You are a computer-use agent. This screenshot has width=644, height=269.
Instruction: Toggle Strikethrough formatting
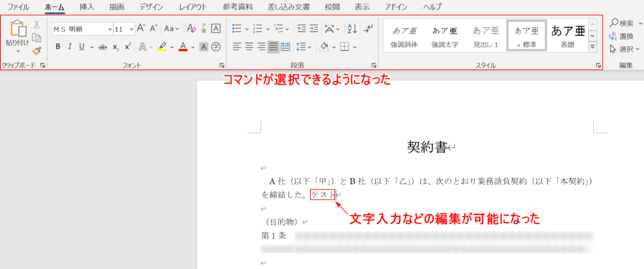point(103,47)
